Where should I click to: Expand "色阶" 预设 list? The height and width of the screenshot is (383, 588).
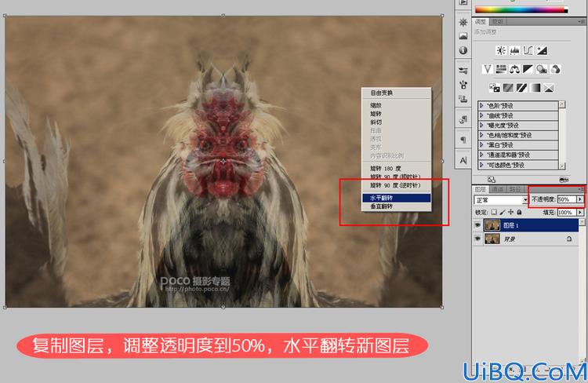point(481,105)
